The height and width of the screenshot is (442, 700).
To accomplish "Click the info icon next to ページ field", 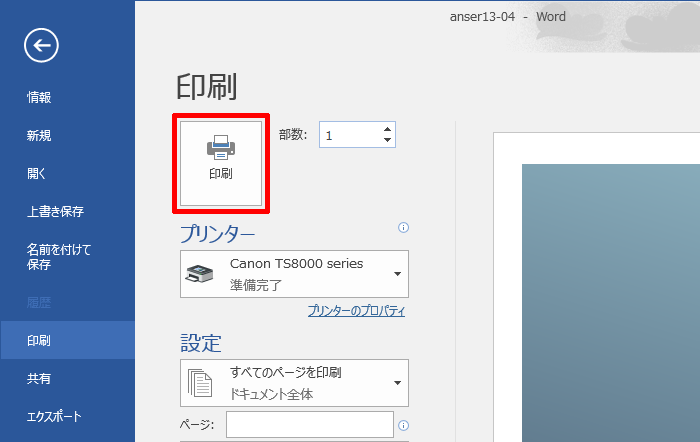I will click(403, 425).
